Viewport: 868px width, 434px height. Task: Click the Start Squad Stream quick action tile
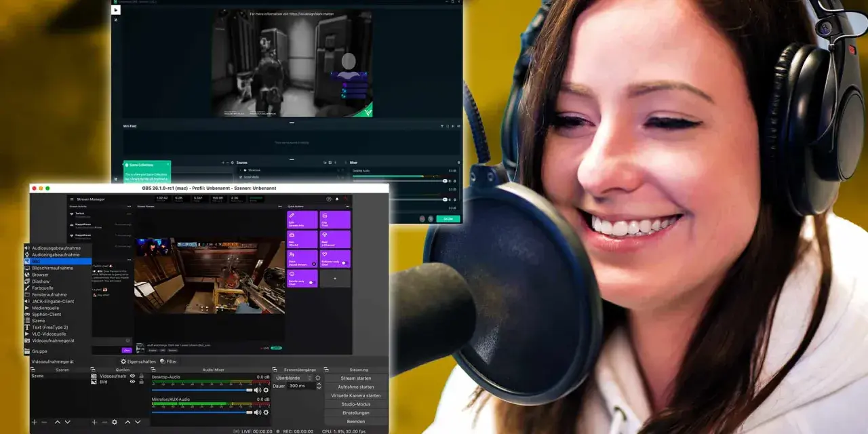pos(302,259)
